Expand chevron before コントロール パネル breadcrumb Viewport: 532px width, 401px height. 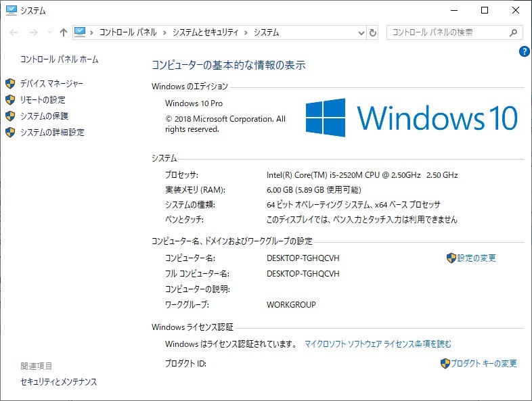pyautogui.click(x=91, y=33)
